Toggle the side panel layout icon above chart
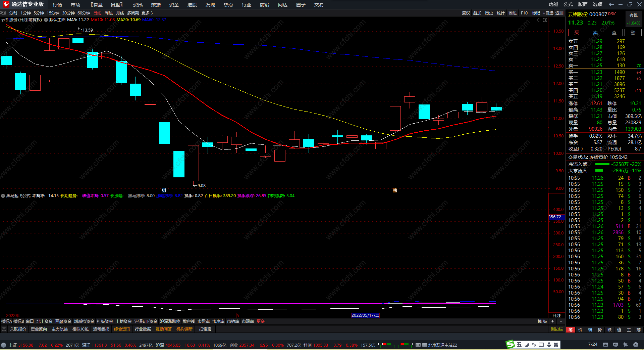This screenshot has width=644, height=350. [545, 20]
